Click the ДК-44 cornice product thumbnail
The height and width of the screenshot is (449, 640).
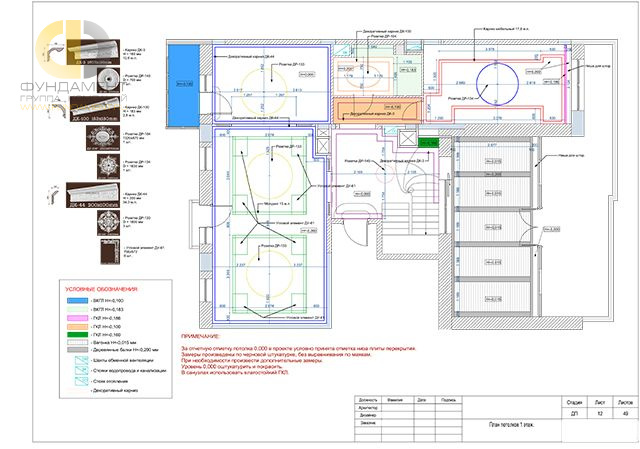pyautogui.click(x=93, y=195)
